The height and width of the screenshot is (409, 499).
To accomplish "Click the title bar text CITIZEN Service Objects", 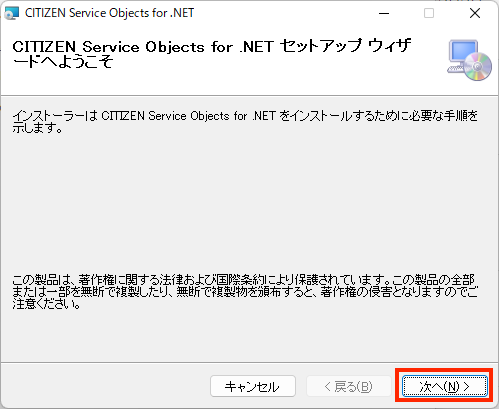I will click(109, 13).
